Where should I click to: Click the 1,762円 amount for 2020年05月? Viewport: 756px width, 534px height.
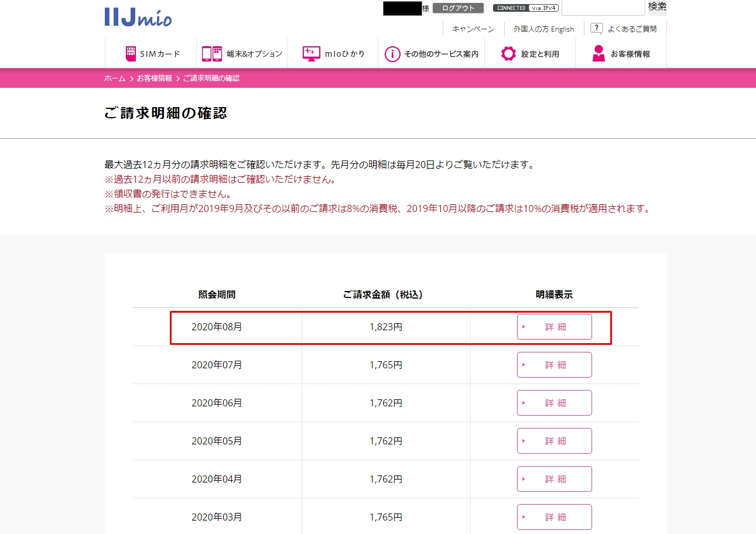386,441
